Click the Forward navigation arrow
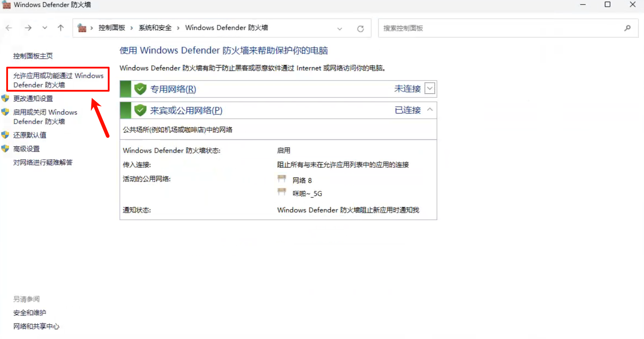This screenshot has width=644, height=339. coord(28,28)
